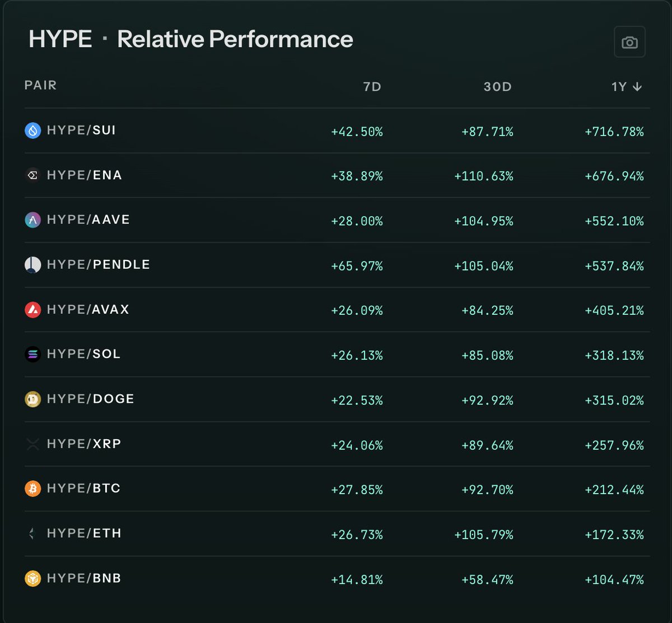Select the +172.33% ETH 1Y value

tap(614, 534)
